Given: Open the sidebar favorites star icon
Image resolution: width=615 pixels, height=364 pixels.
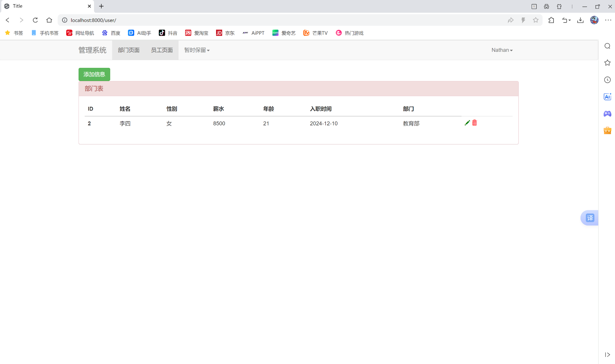Looking at the screenshot, I should click(x=608, y=63).
